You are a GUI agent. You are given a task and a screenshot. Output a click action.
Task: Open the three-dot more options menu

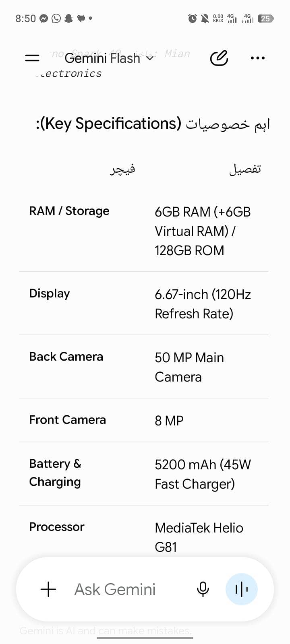tap(258, 58)
